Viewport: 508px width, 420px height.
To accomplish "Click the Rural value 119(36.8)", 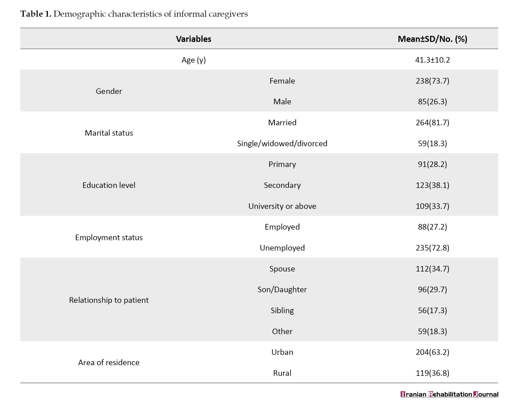I will point(432,373).
